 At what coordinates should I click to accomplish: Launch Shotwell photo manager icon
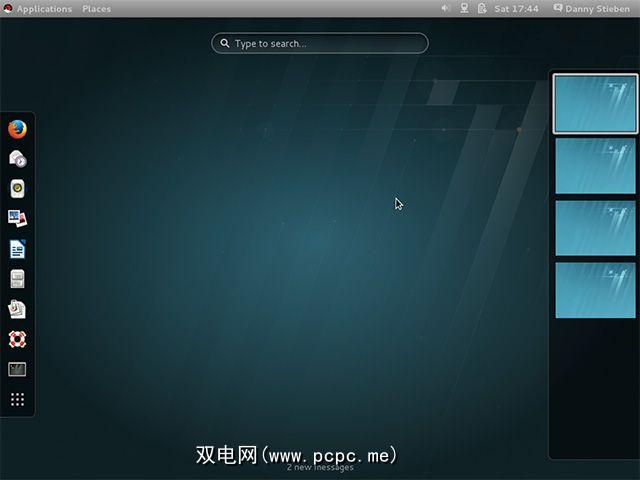17,218
